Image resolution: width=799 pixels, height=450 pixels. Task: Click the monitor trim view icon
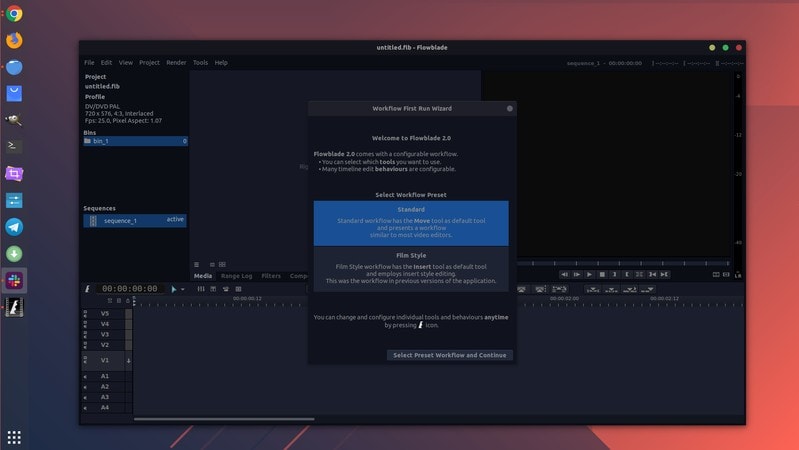click(x=726, y=274)
